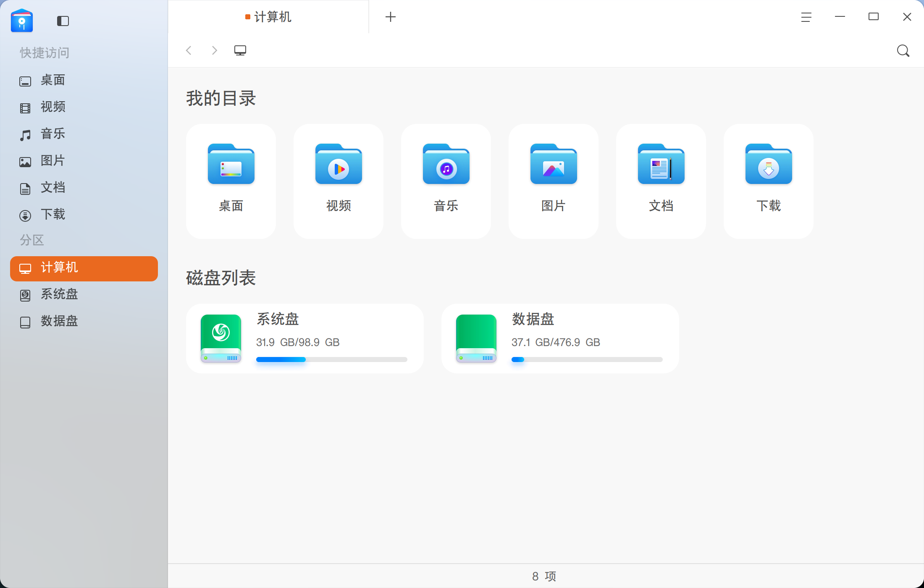Click the forward navigation arrow
Screen dimensions: 924x588
[214, 50]
